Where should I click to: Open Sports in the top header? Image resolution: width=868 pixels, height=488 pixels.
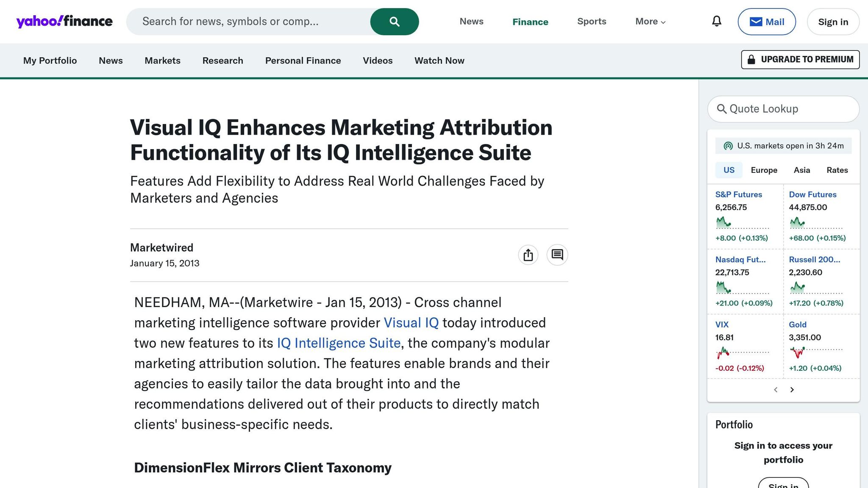tap(592, 22)
